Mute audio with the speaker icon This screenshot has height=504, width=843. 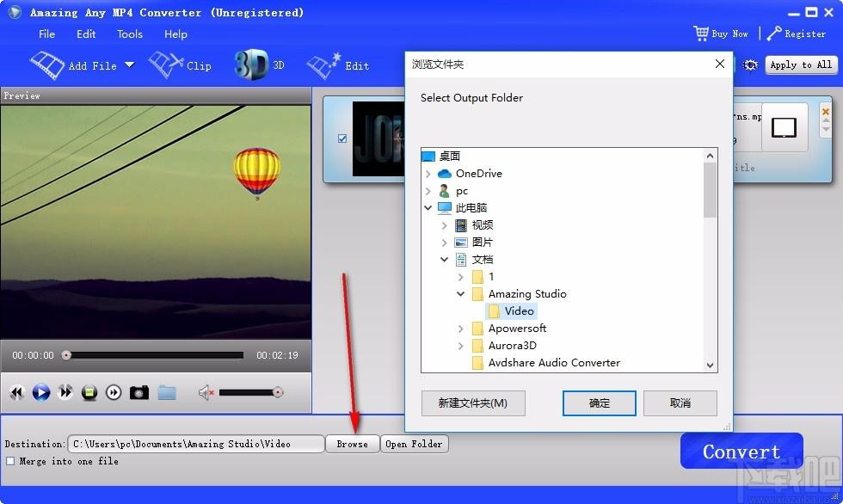pos(206,393)
